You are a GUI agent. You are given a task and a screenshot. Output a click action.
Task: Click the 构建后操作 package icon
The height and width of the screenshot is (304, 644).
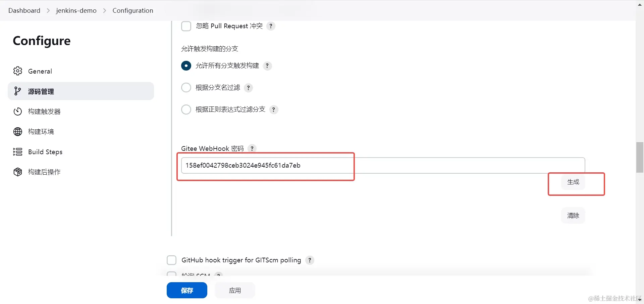17,172
